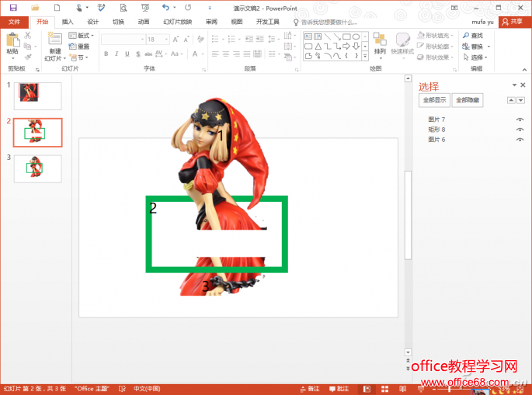
Task: Select oval shape in shapes gallery
Action: tap(356, 36)
